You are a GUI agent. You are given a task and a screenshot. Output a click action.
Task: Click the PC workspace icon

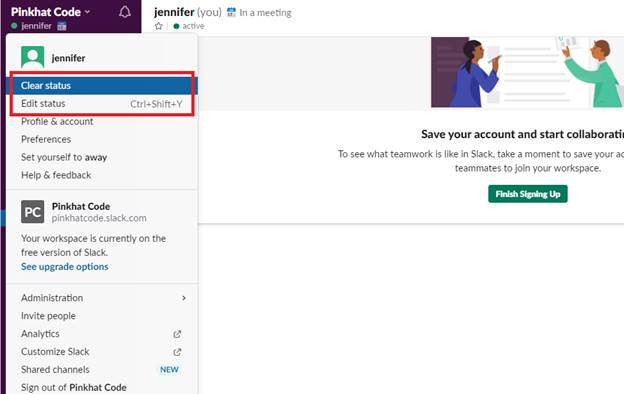coord(33,212)
